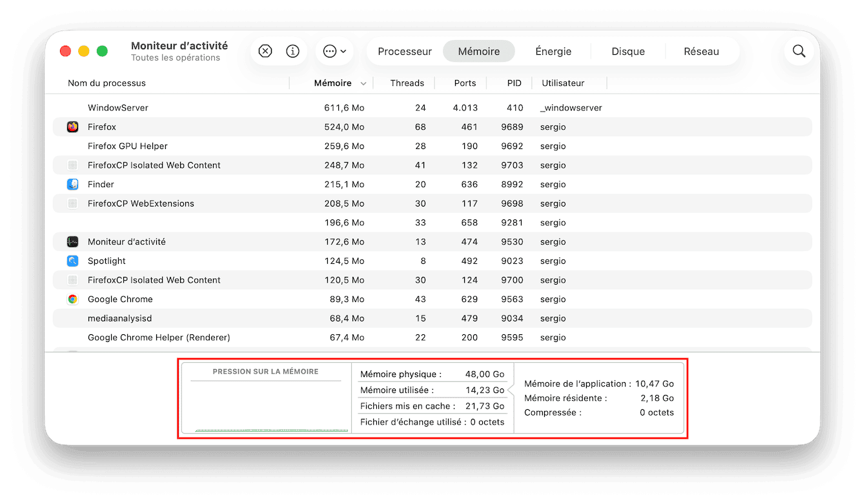Open the Disque tab
865x504 pixels.
point(628,52)
